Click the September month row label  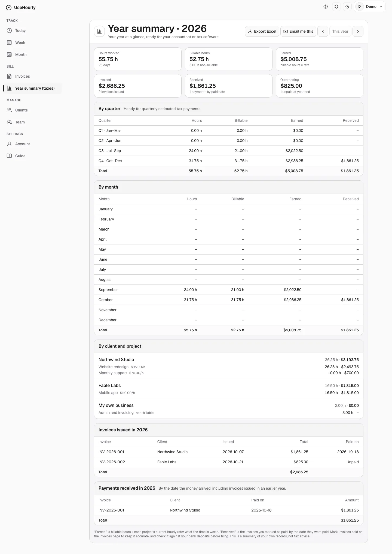coord(108,290)
